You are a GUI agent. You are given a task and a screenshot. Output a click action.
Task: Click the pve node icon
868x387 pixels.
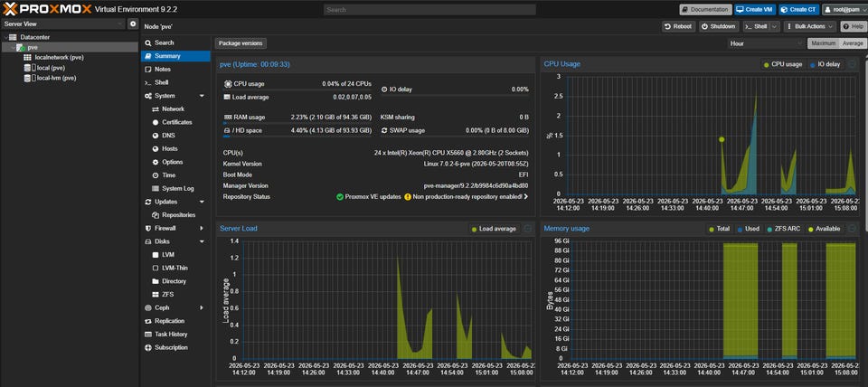tap(21, 48)
